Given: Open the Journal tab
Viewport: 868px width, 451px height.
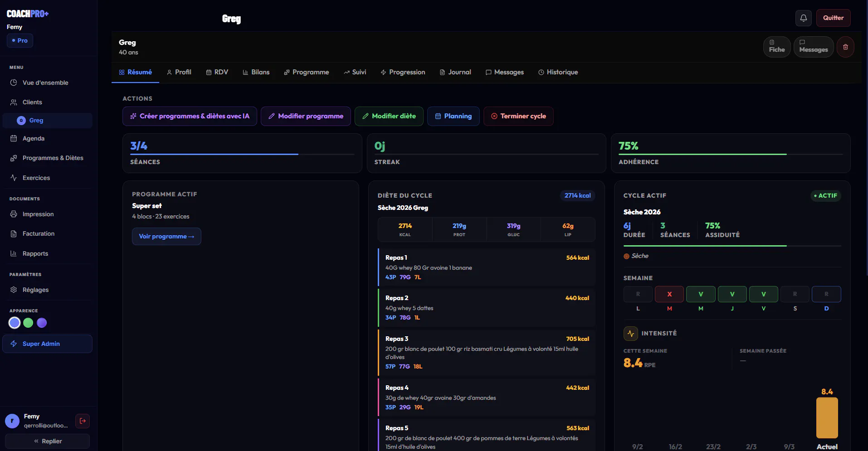Looking at the screenshot, I should (455, 72).
